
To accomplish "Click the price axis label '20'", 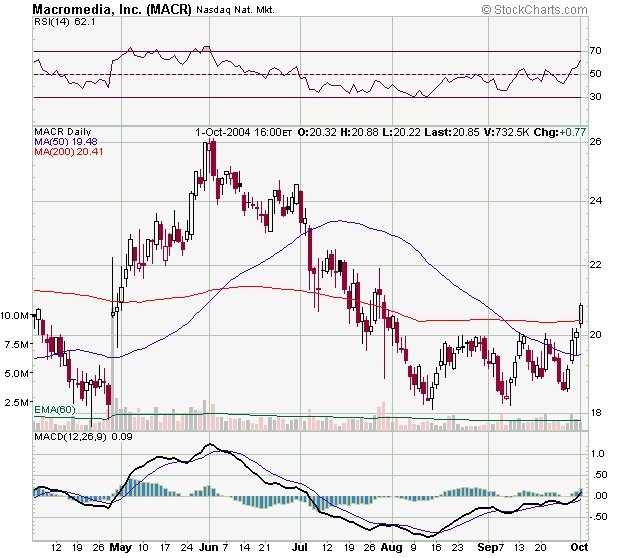I will click(595, 335).
